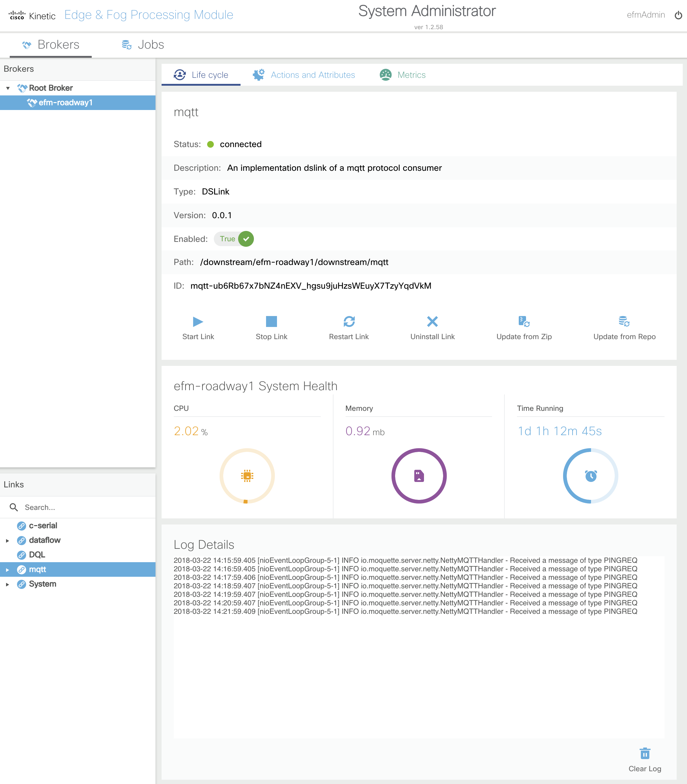687x784 pixels.
Task: Click the Actions and Attributes gear icon
Action: click(x=259, y=75)
